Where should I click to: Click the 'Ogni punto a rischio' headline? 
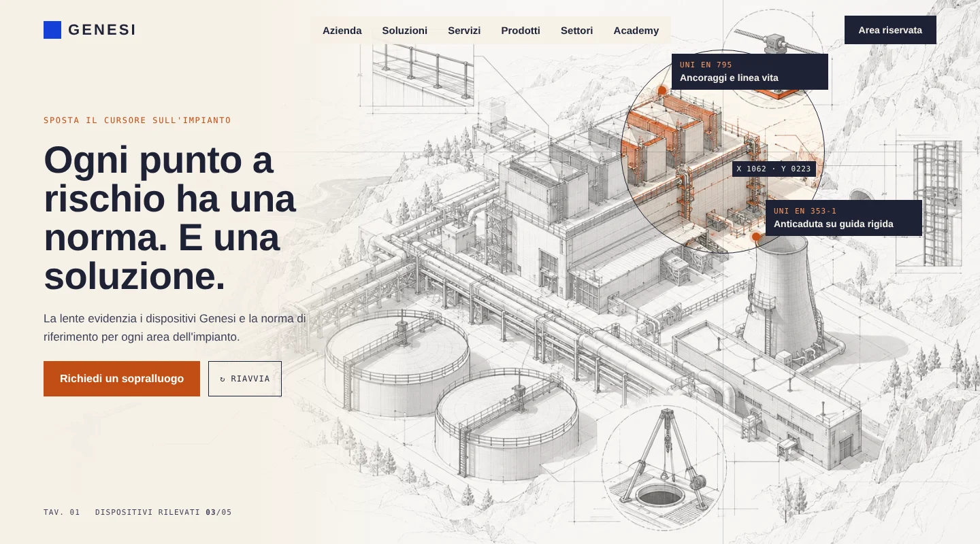point(170,218)
